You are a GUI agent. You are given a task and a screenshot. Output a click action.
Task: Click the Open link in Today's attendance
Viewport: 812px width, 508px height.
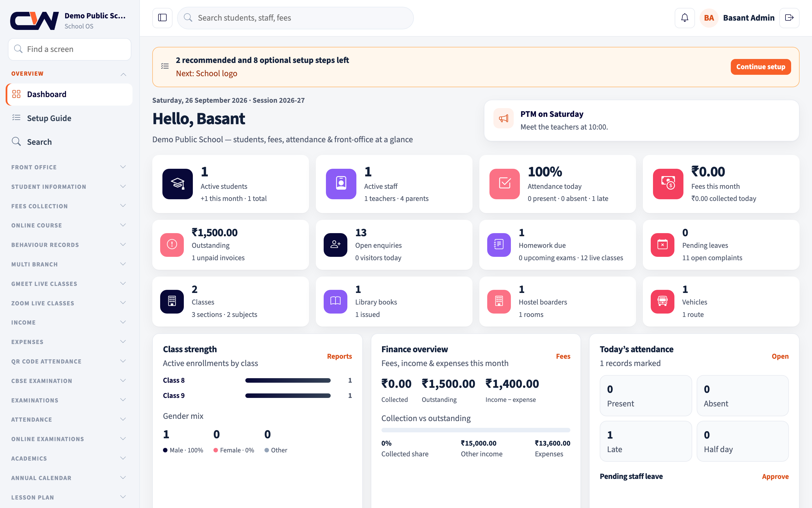(780, 356)
